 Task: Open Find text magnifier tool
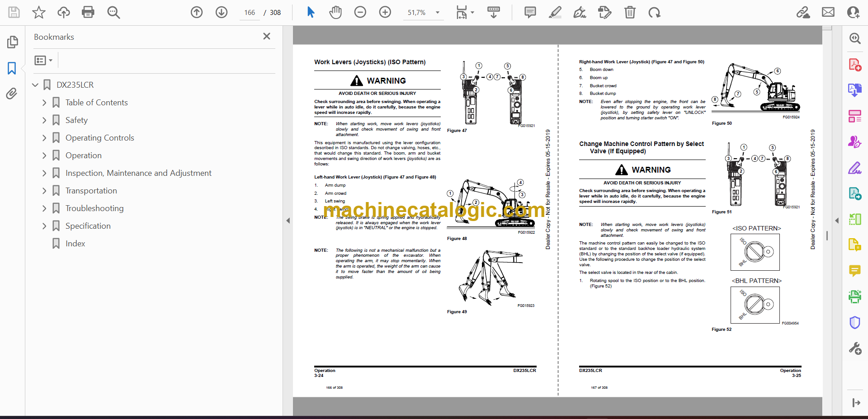[x=113, y=12]
